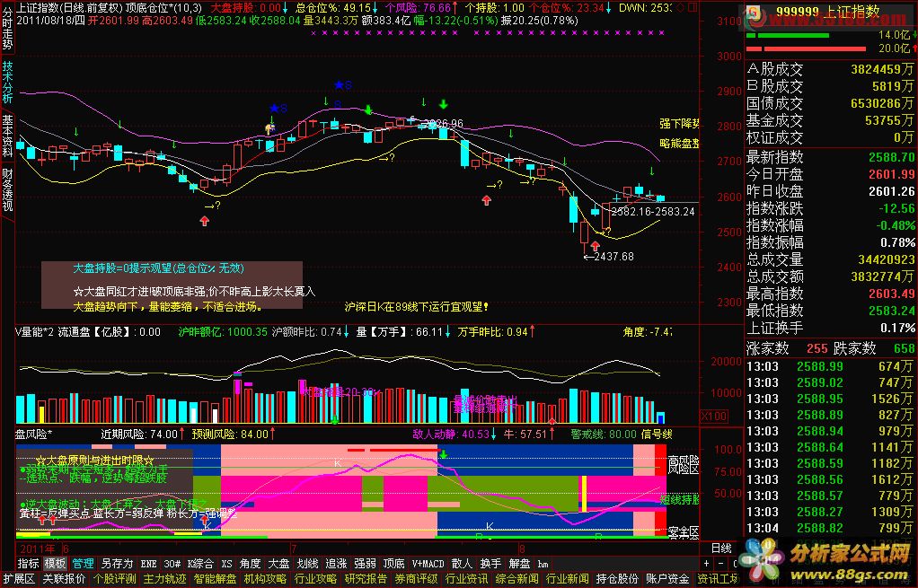Click the A股成交 row value 3824459万

coord(882,69)
